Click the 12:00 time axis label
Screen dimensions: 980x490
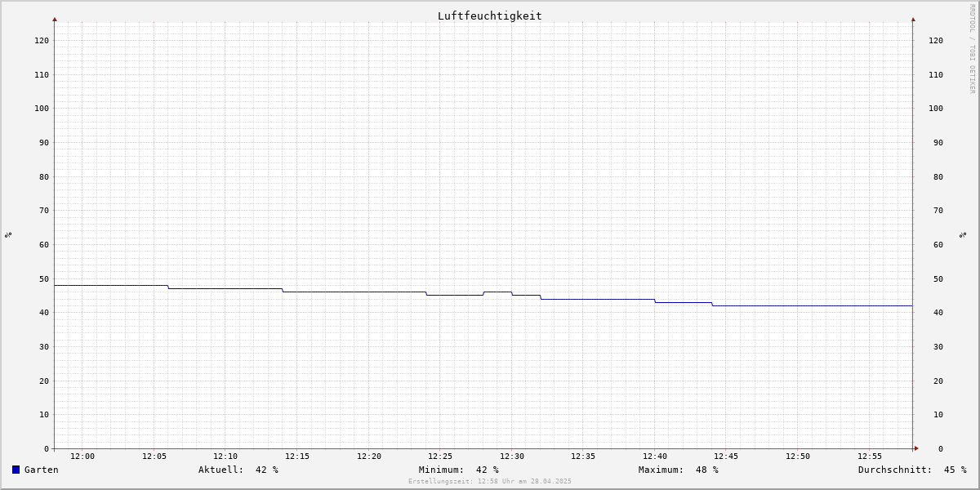pyautogui.click(x=82, y=457)
